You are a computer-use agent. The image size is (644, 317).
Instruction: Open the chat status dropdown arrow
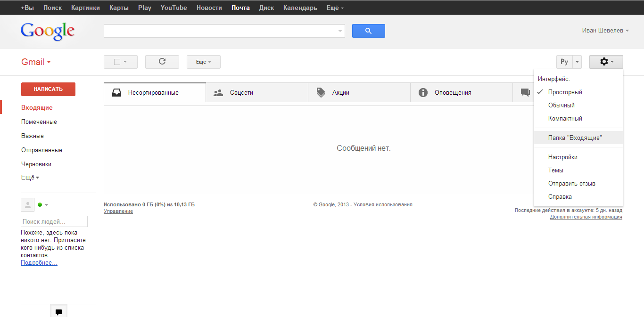[46, 205]
